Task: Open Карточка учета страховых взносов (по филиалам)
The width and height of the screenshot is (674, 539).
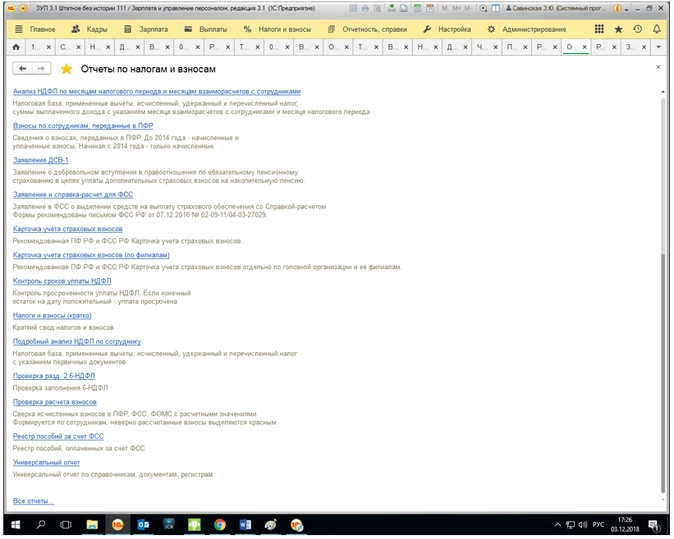Action: tap(91, 255)
